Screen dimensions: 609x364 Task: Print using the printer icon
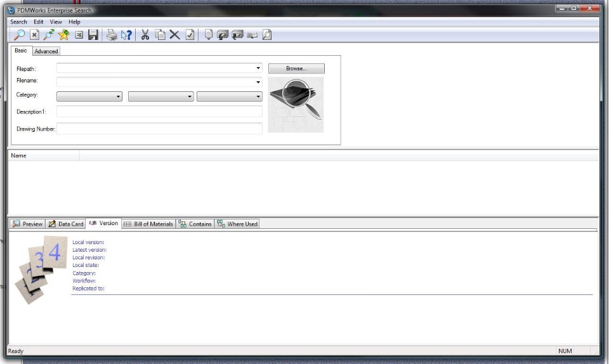(112, 35)
